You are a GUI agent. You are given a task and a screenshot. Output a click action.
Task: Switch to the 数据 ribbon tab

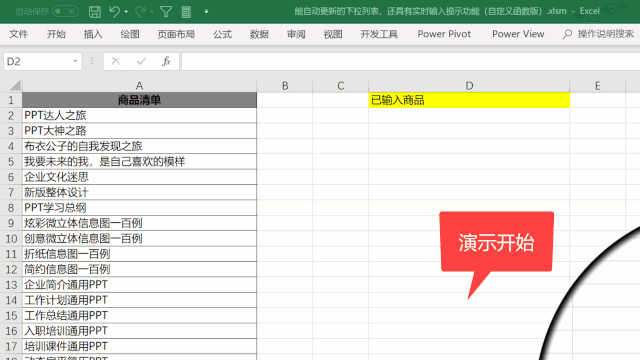(x=259, y=34)
